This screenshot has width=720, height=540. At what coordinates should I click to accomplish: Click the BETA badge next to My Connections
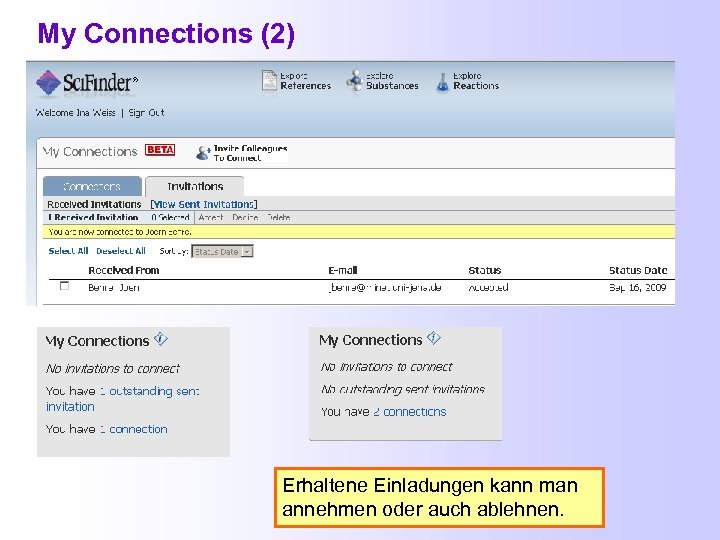pos(160,150)
